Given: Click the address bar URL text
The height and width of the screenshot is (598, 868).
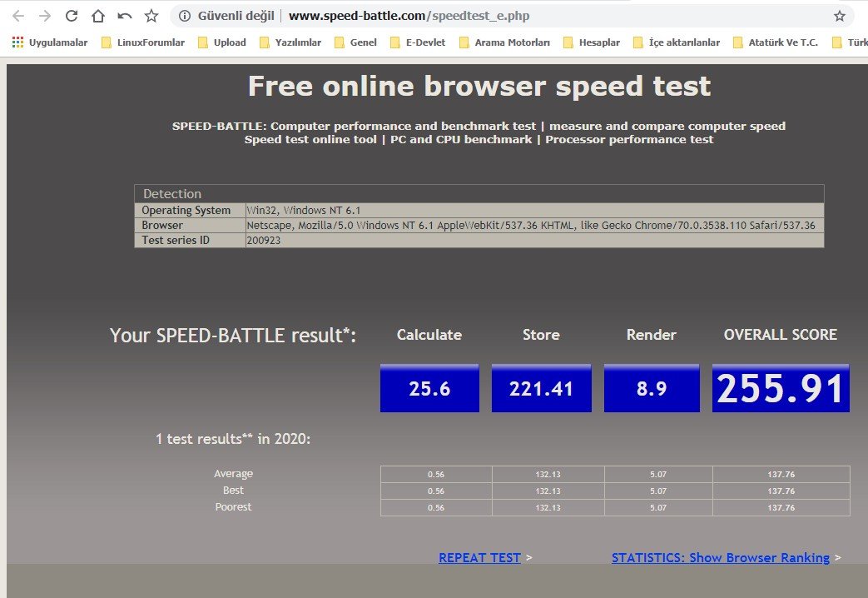Looking at the screenshot, I should click(409, 16).
